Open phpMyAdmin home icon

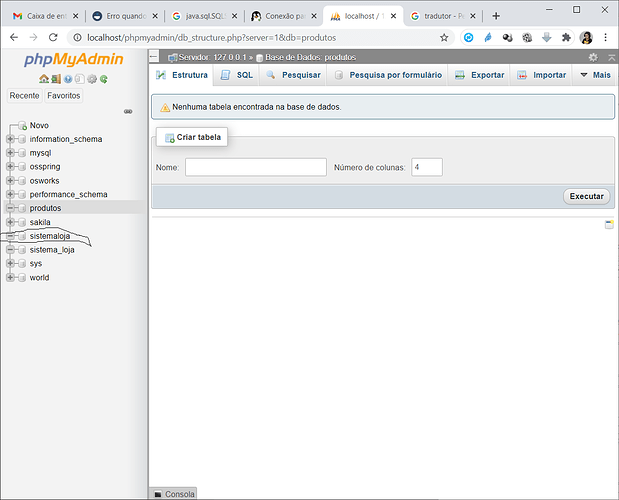tap(44, 79)
